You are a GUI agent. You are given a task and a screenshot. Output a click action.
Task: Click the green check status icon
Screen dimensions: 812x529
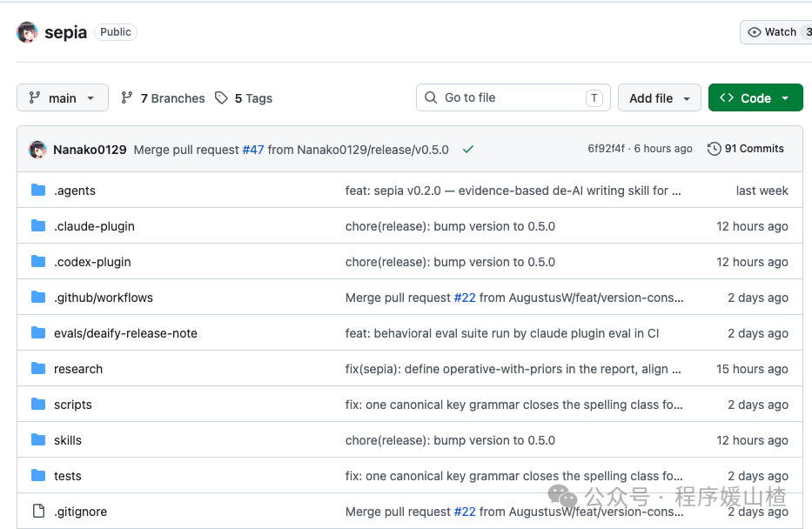(468, 150)
